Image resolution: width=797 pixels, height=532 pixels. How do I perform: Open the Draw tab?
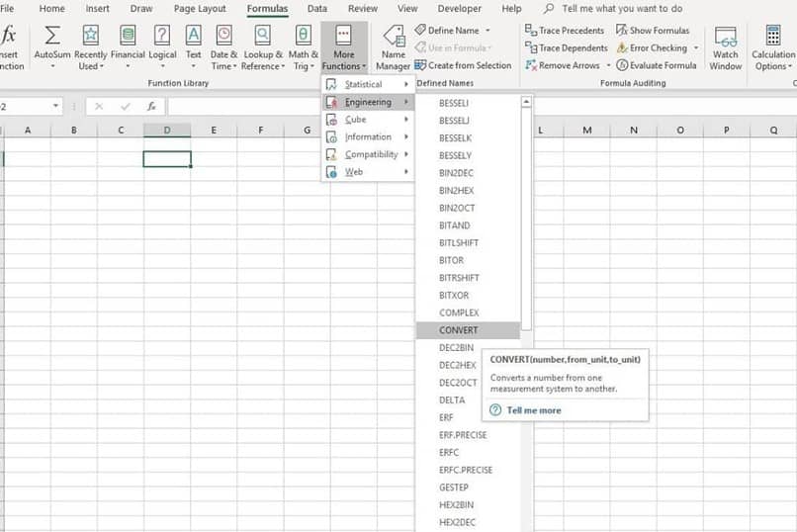(141, 9)
